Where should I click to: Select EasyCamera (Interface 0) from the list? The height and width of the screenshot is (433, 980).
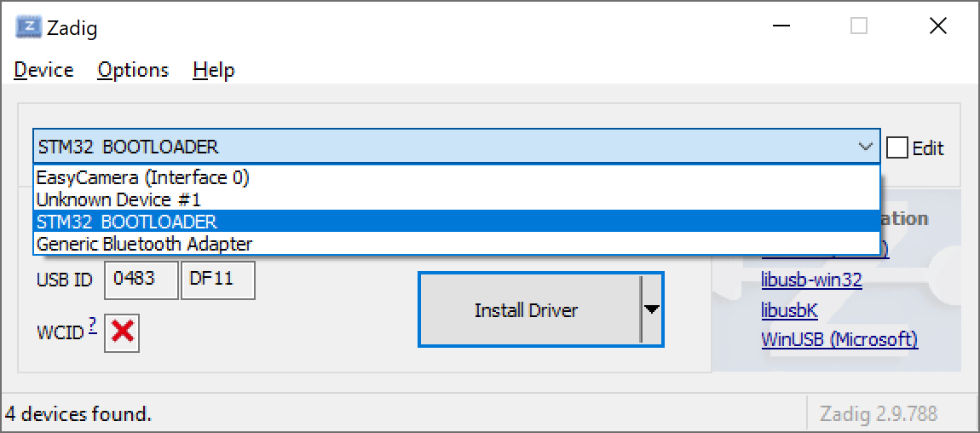click(142, 177)
